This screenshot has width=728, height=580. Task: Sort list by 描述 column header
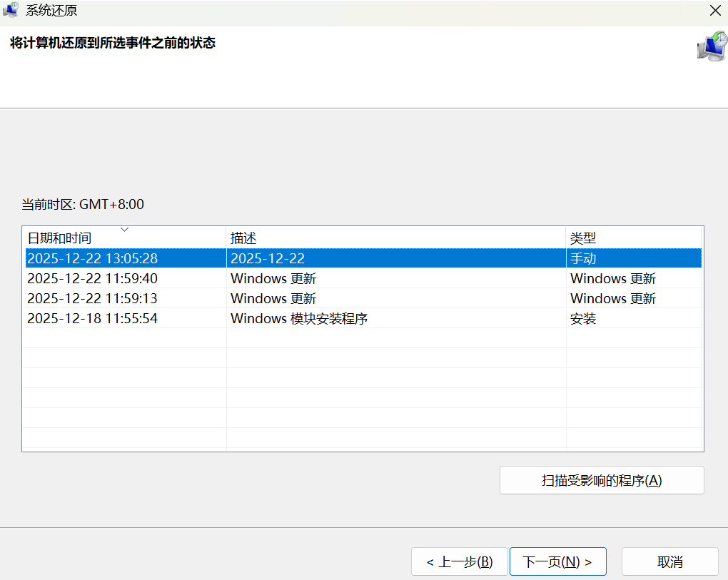(243, 238)
